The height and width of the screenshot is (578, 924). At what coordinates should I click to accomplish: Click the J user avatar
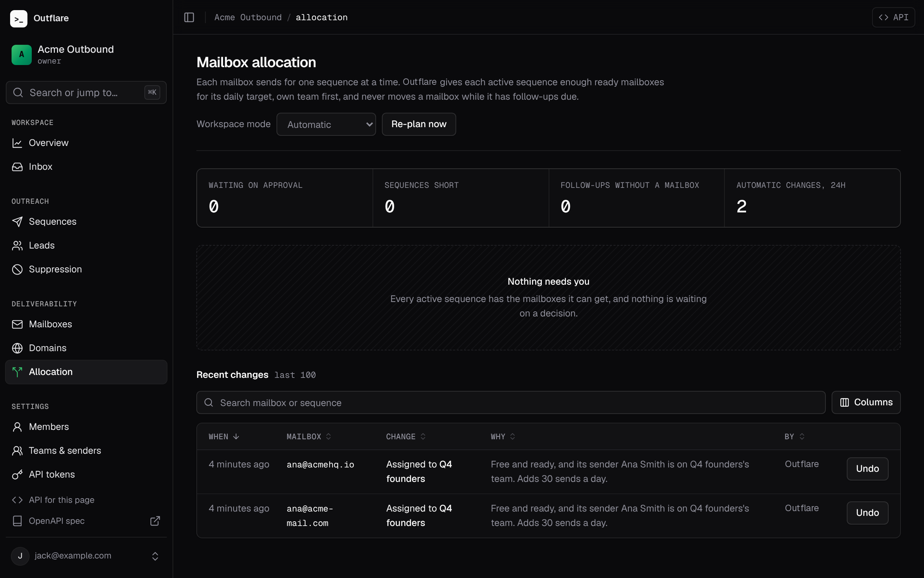[20, 556]
